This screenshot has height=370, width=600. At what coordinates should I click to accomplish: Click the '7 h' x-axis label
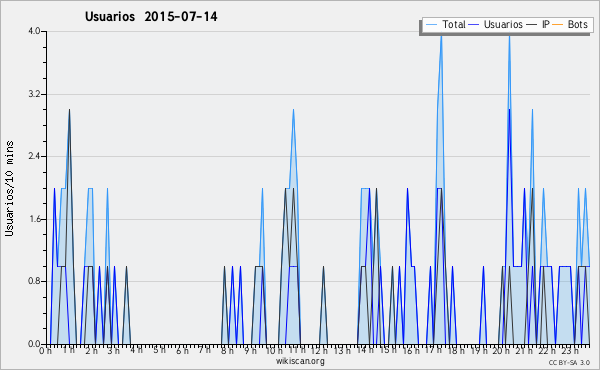click(x=205, y=350)
